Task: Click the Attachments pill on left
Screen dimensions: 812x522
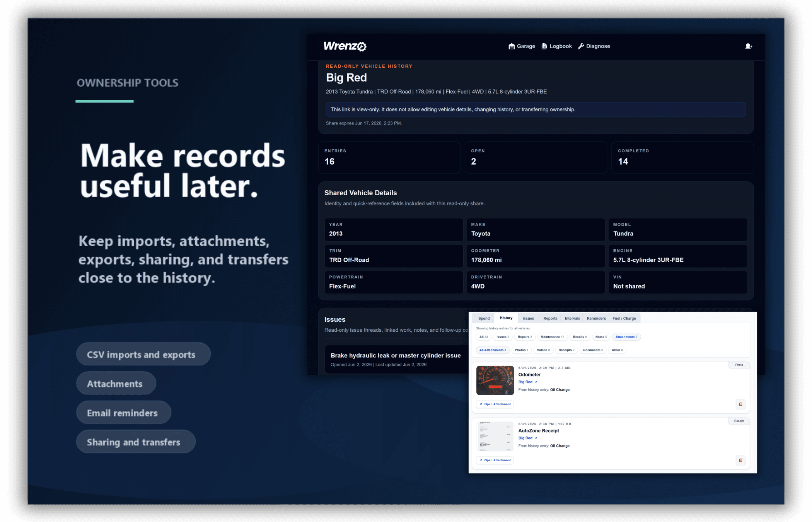Action: point(116,384)
